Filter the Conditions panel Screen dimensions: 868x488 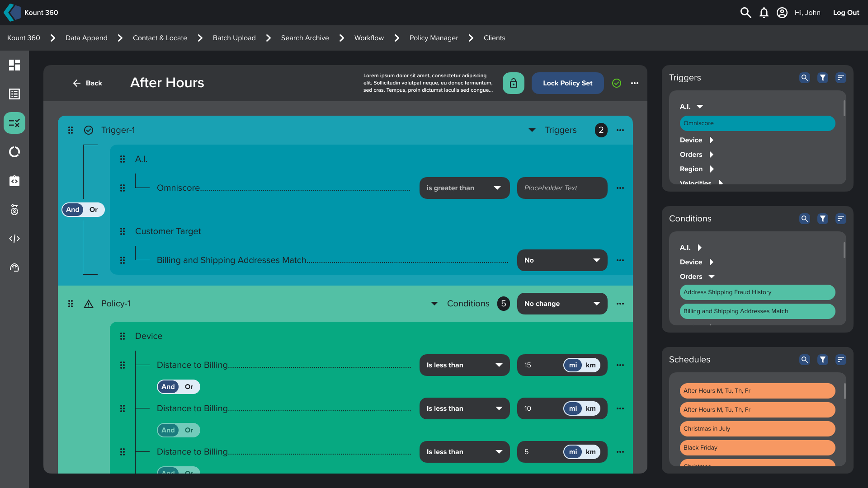(x=823, y=219)
